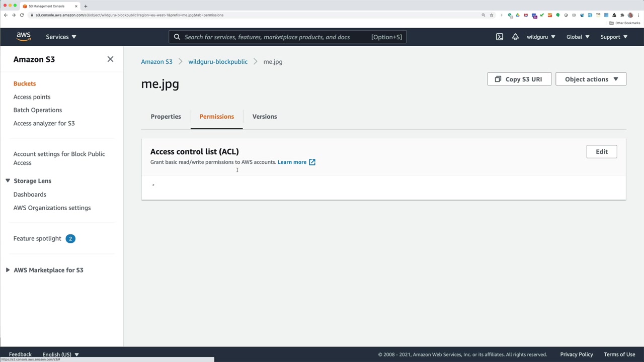The image size is (644, 362).
Task: Click the orange analytics extension icon
Action: [x=550, y=15]
